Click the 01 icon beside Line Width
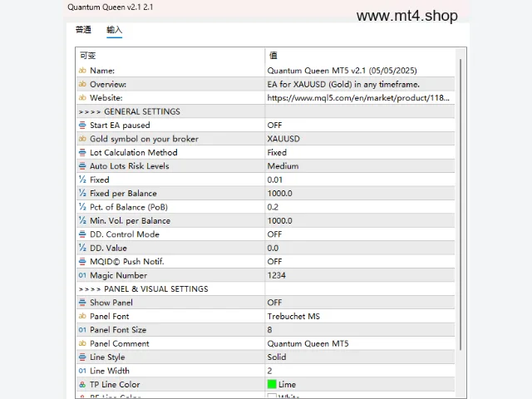Image resolution: width=532 pixels, height=399 pixels. (x=82, y=371)
